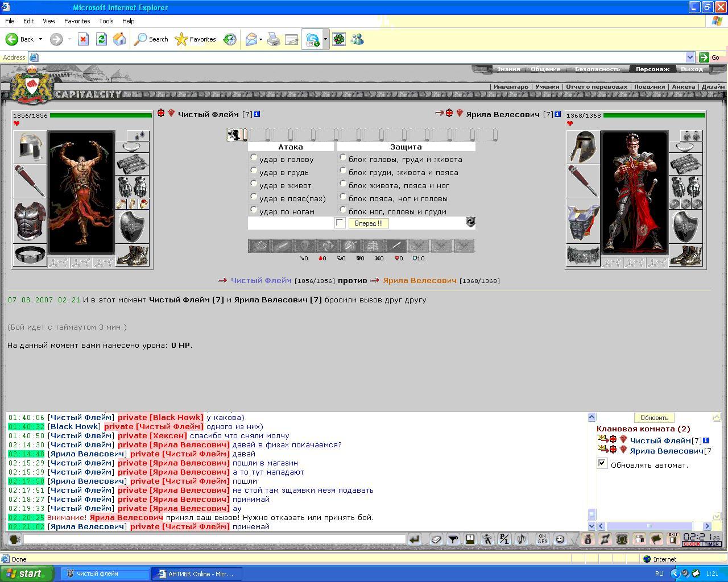This screenshot has height=582, width=728.
Task: Click the shield item of Чистый Флейм
Action: (x=133, y=227)
